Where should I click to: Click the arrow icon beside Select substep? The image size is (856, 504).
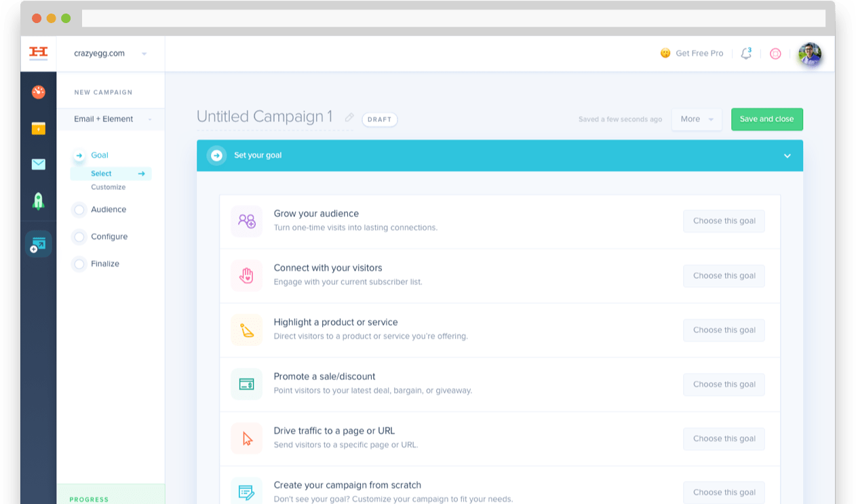point(142,174)
